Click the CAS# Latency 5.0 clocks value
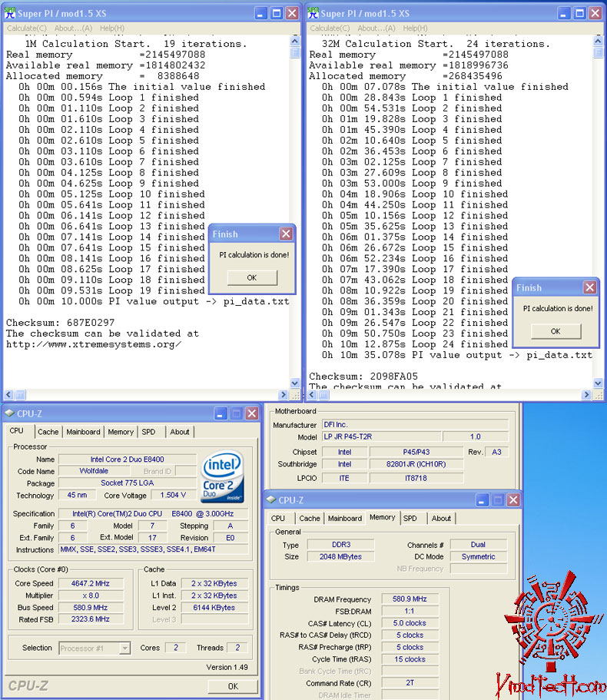The width and height of the screenshot is (607, 700). point(410,622)
